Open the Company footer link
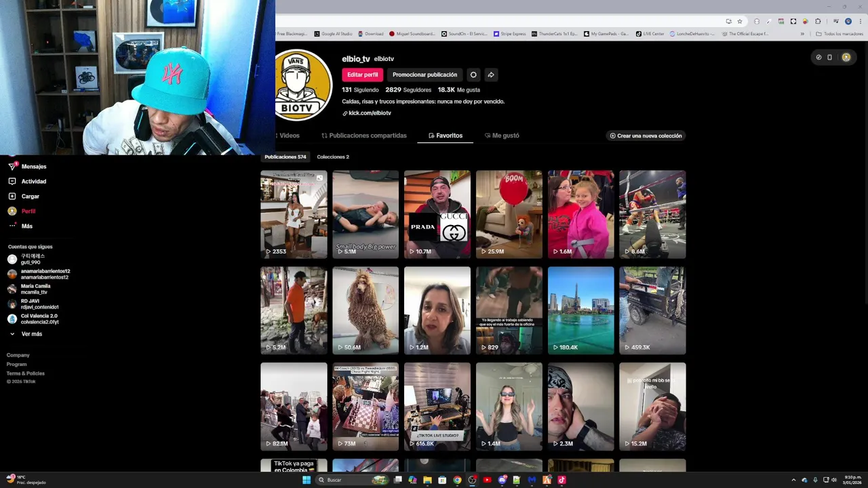This screenshot has height=488, width=868. 18,355
